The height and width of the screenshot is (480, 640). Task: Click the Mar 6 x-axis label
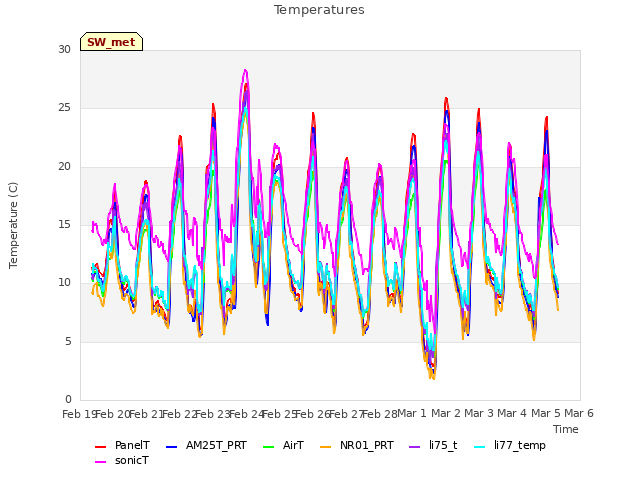(x=579, y=413)
